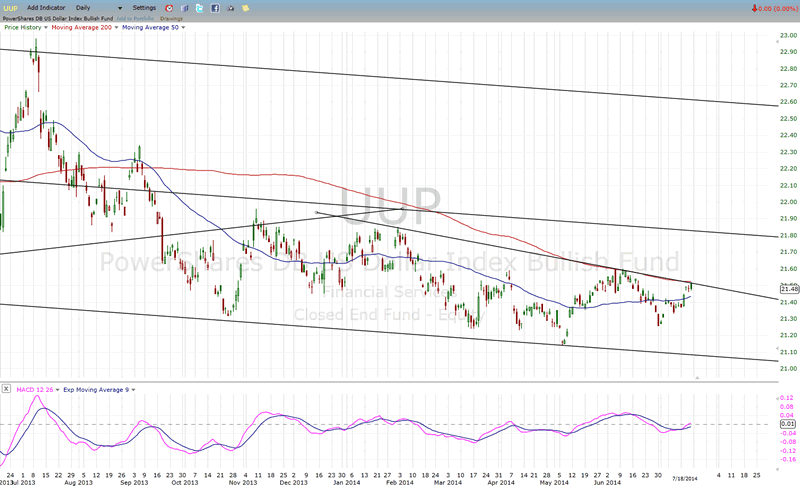Click the 22.00 price axis label
This screenshot has width=800, height=486.
click(789, 202)
